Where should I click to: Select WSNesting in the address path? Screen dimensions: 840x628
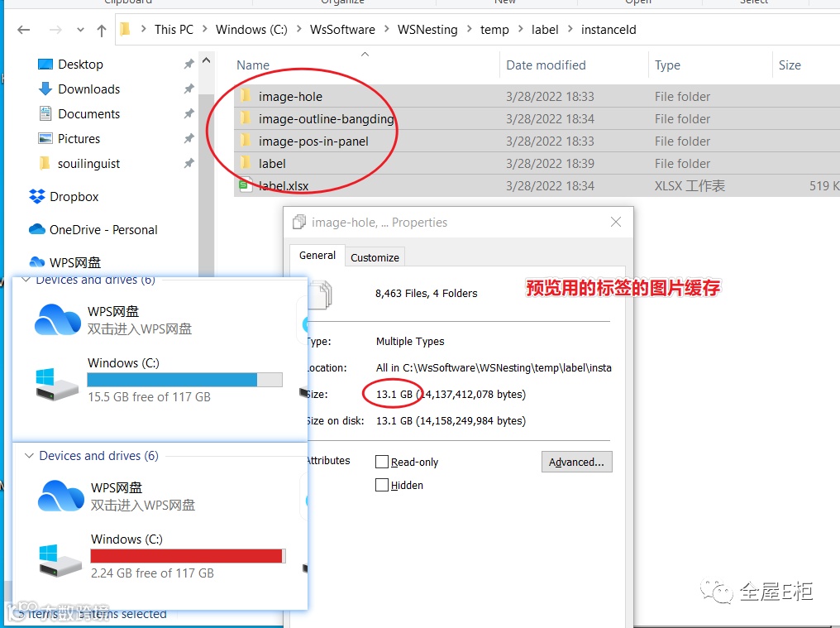point(427,30)
